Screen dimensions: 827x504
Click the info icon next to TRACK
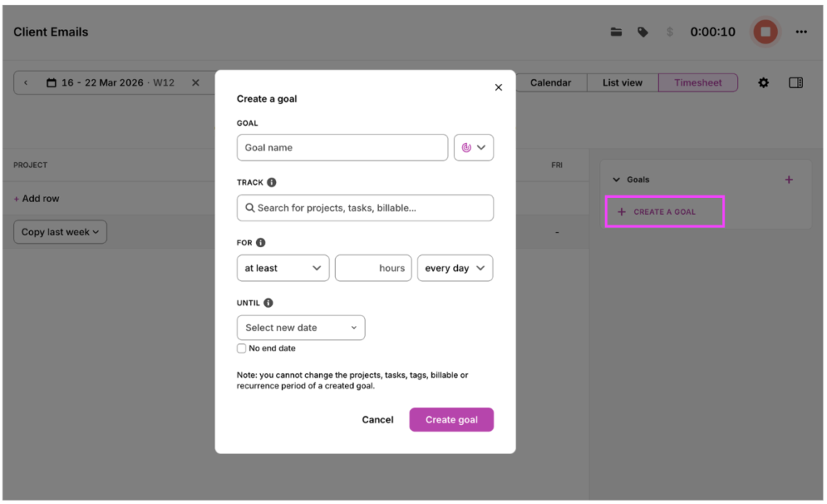tap(272, 183)
